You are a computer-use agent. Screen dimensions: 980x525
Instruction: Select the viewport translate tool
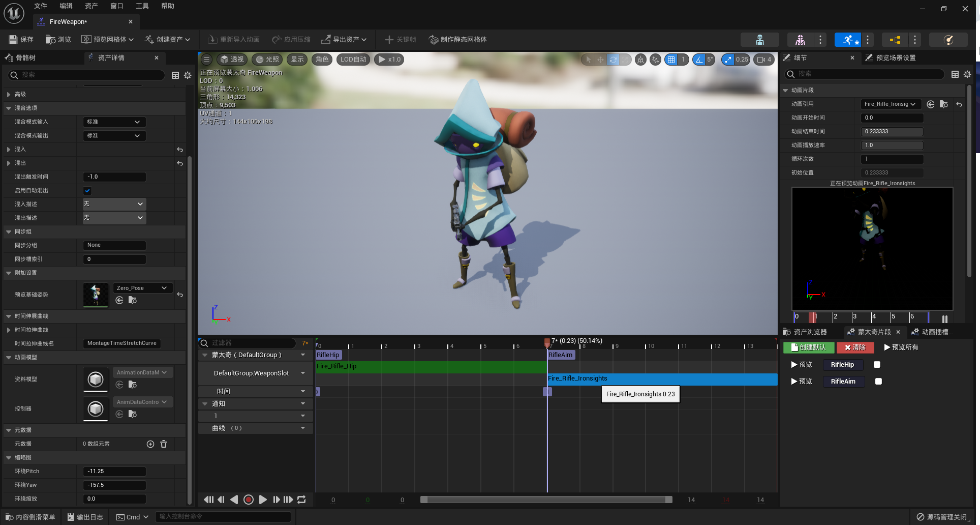point(600,60)
